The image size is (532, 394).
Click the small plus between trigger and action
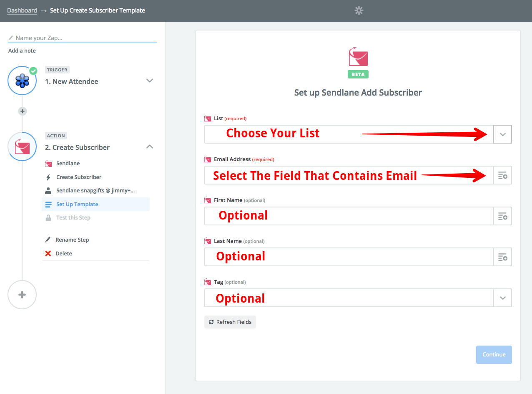tap(23, 111)
